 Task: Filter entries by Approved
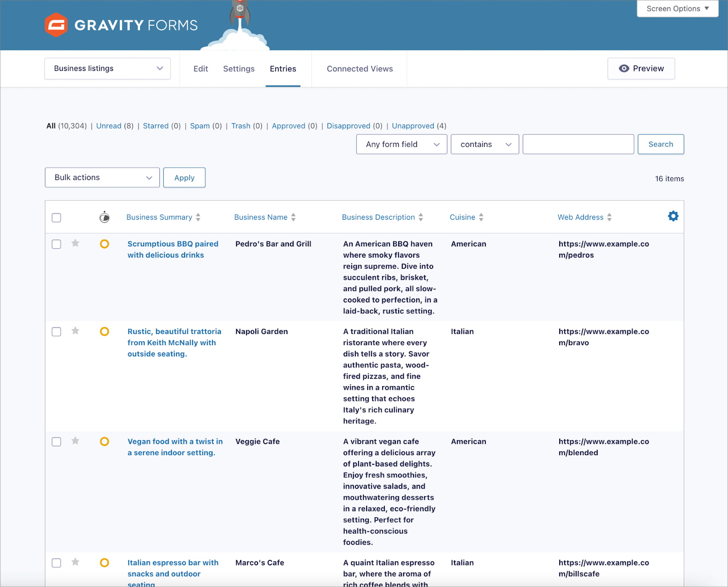[x=288, y=126]
